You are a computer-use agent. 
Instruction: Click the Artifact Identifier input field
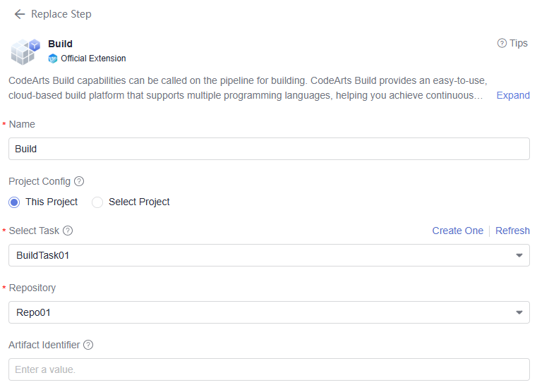point(269,369)
